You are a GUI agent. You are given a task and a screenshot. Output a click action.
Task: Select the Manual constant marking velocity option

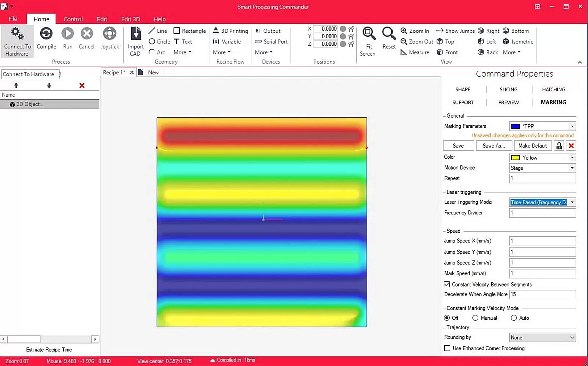tap(475, 318)
